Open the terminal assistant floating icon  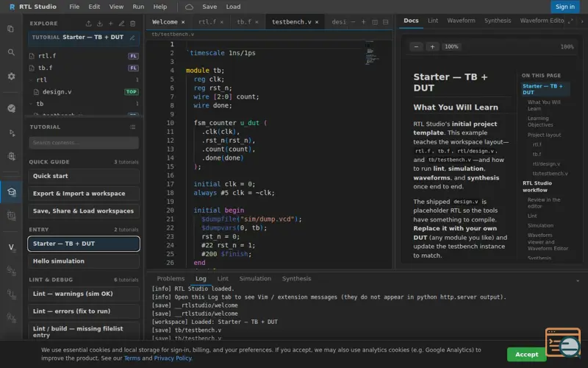tap(563, 342)
